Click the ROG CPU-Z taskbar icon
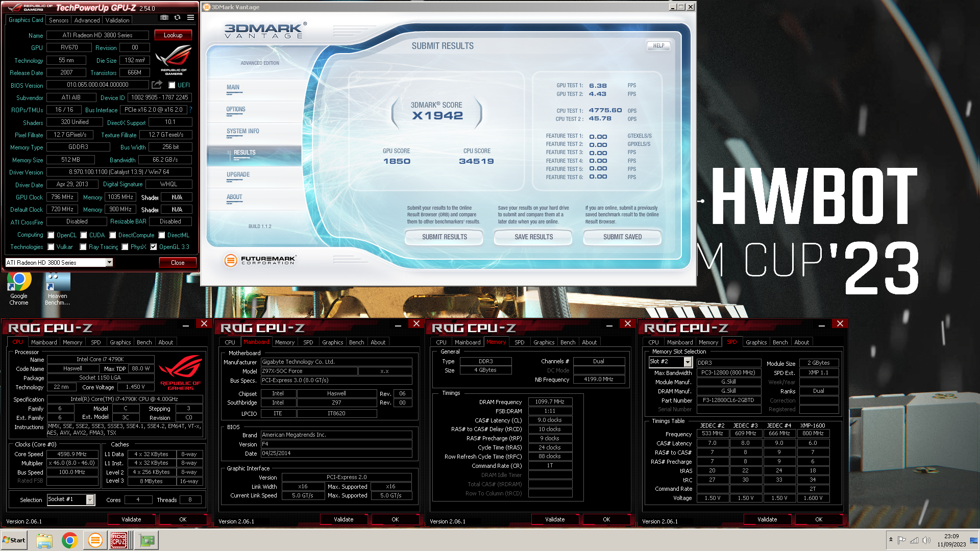980x551 pixels. [119, 540]
